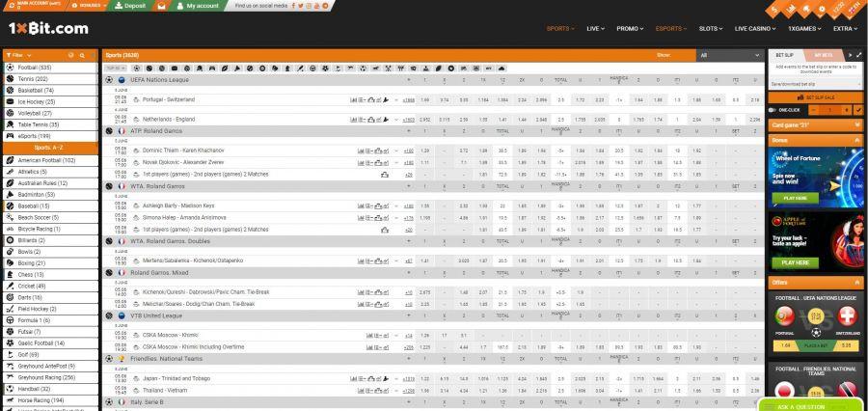Image resolution: width=868 pixels, height=411 pixels.
Task: Open the LIVE CASINO menu
Action: click(755, 28)
